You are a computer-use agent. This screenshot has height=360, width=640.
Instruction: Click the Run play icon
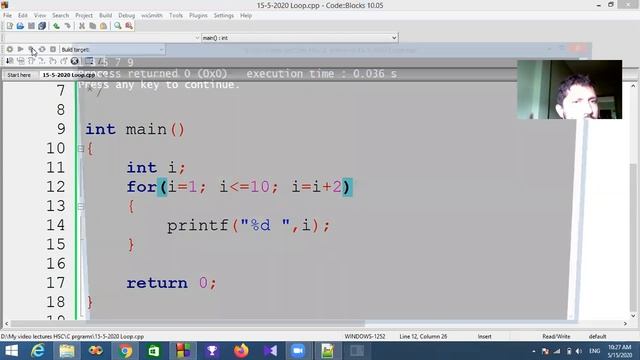point(20,49)
